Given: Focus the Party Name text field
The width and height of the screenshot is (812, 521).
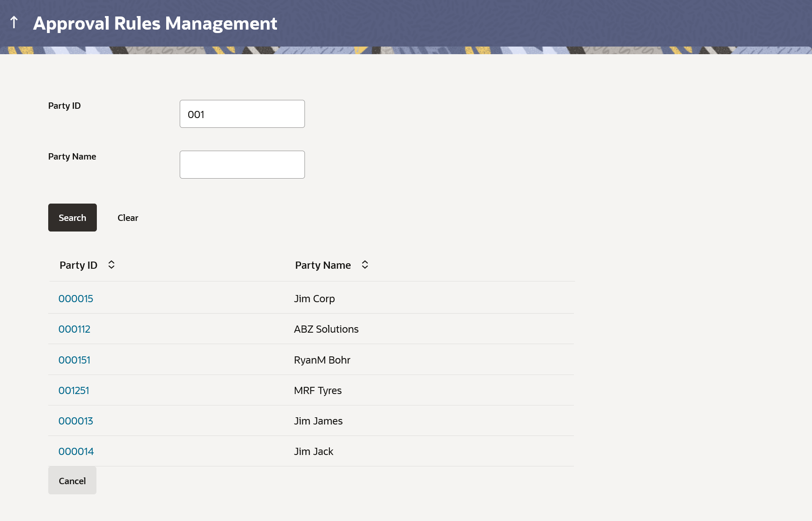Looking at the screenshot, I should [x=242, y=165].
